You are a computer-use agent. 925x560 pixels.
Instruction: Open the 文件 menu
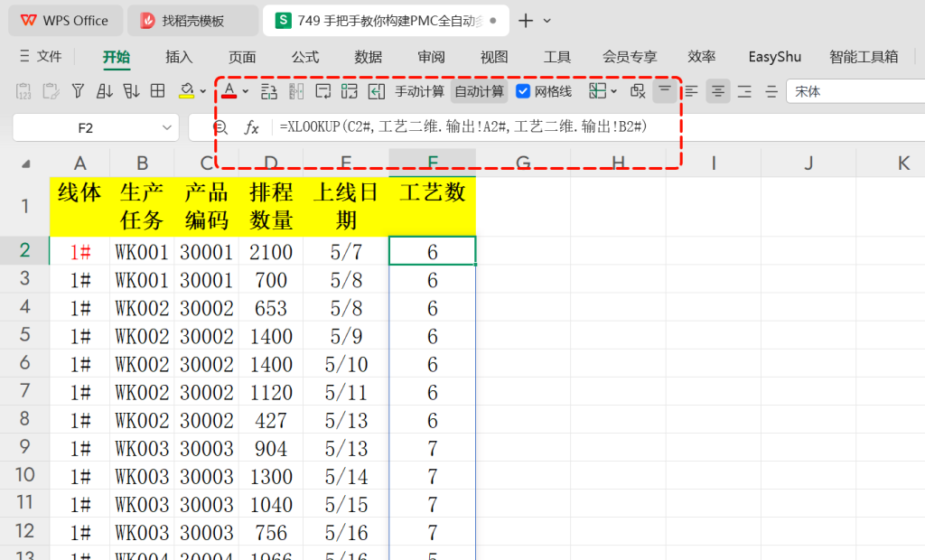click(x=41, y=56)
